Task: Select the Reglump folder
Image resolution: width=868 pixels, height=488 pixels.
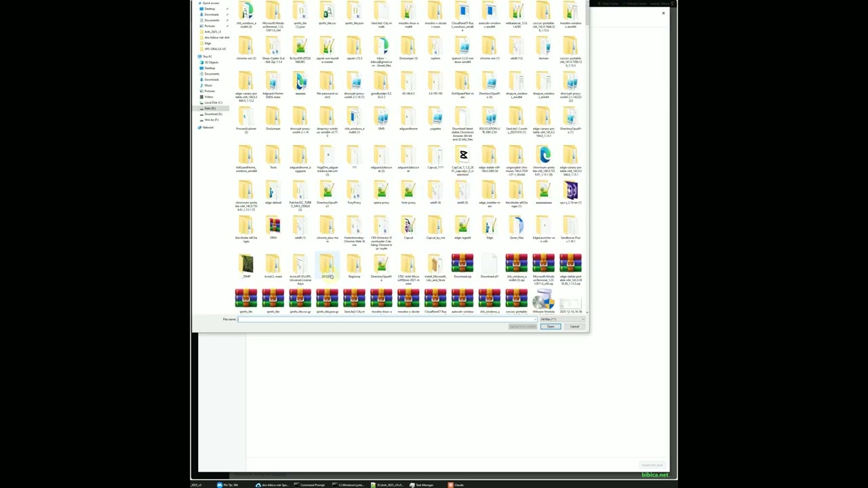Action: pyautogui.click(x=354, y=266)
